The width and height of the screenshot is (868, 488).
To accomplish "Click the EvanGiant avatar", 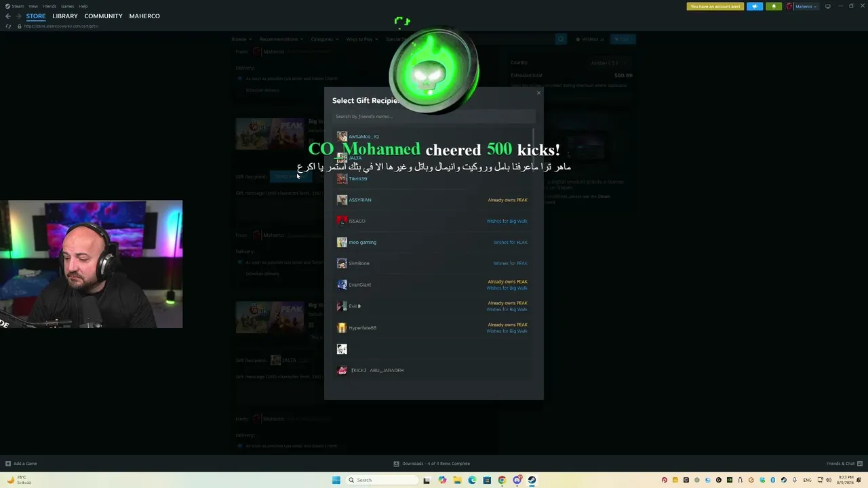I will (342, 285).
